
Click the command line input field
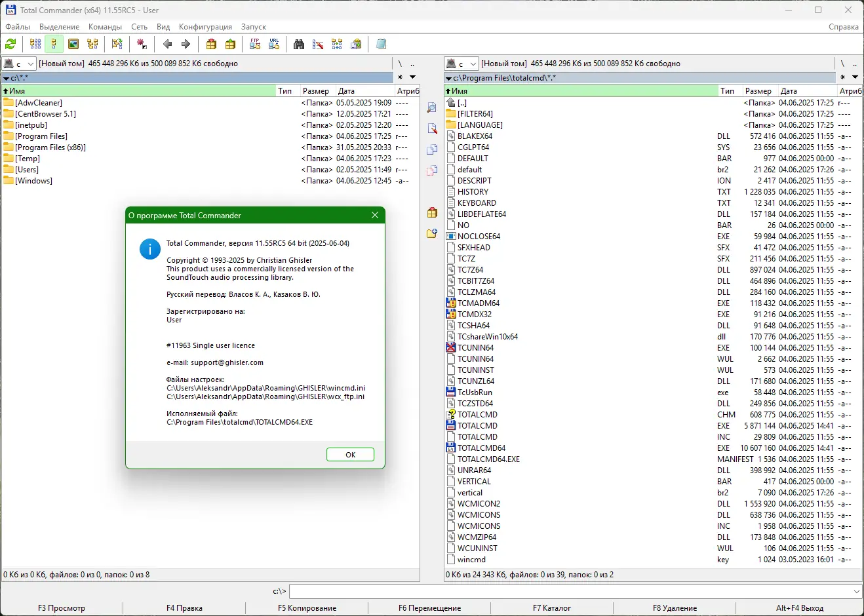point(571,591)
